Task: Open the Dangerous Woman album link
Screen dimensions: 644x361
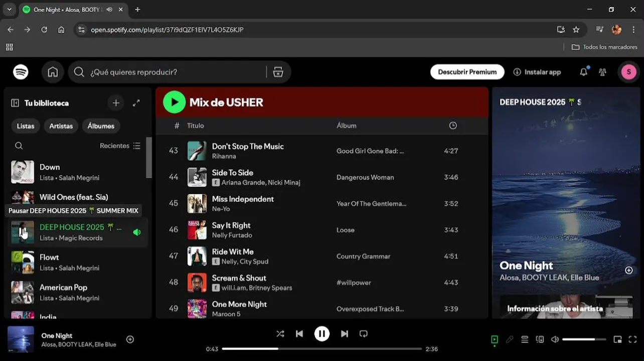Action: coord(365,177)
